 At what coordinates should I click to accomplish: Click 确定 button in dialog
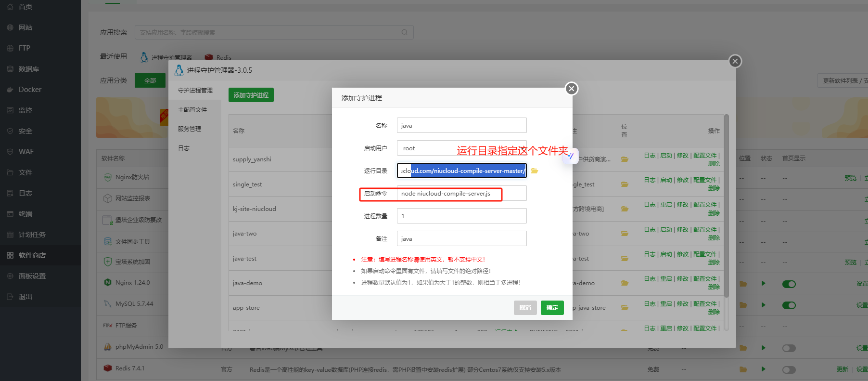[x=552, y=308]
